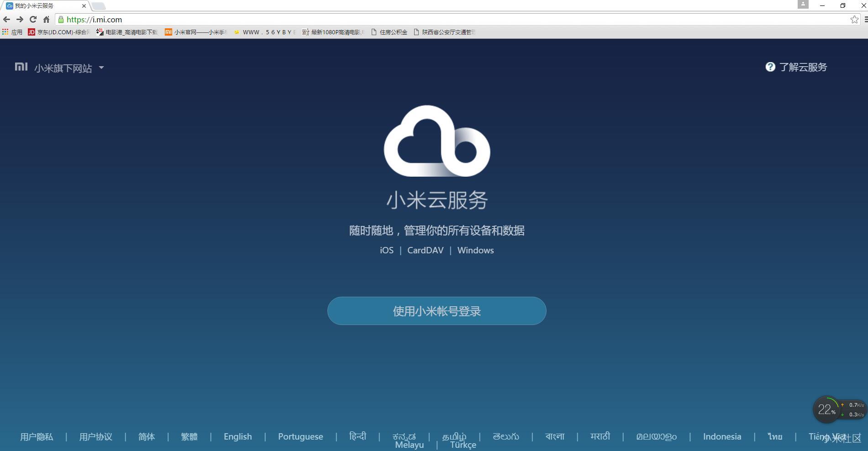Open the 住房公积金 bookmark
Image resolution: width=868 pixels, height=451 pixels.
point(389,32)
